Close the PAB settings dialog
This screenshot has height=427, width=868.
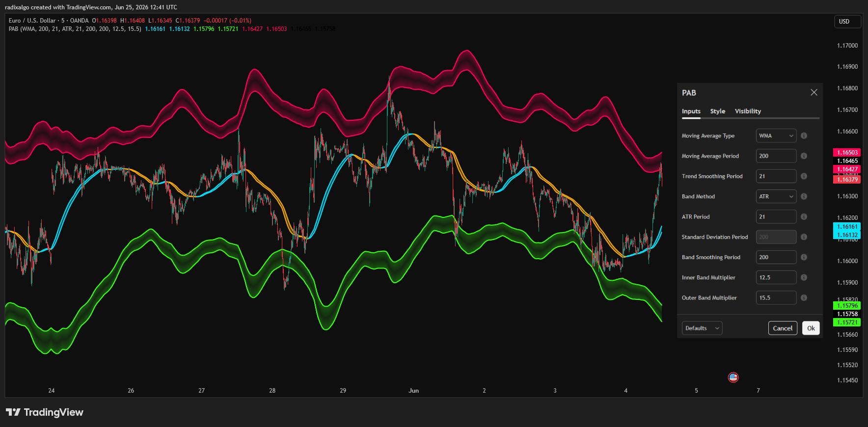point(814,92)
